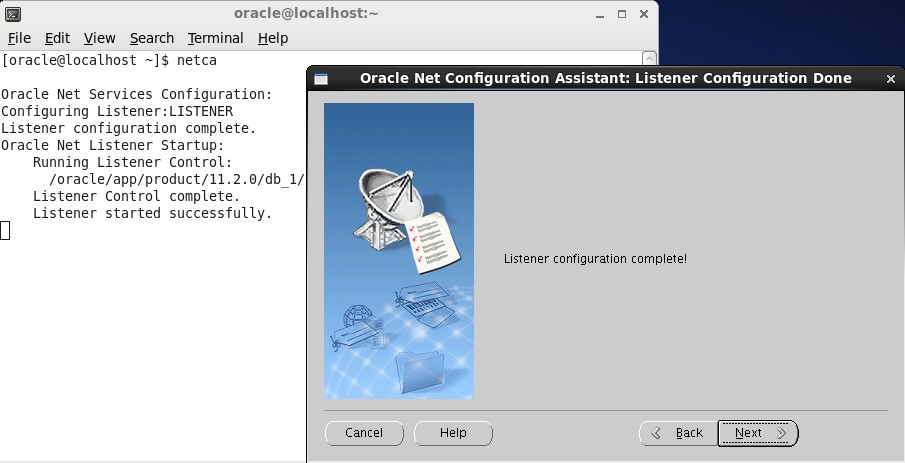
Task: Go Back in the Net Configuration Assistant
Action: 678,433
